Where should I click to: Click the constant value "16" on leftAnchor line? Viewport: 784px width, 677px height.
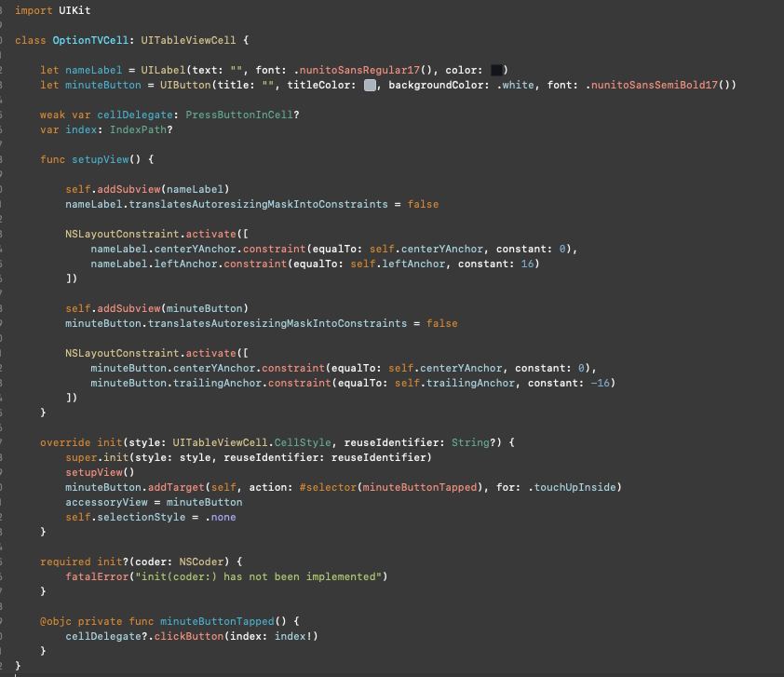[528, 264]
